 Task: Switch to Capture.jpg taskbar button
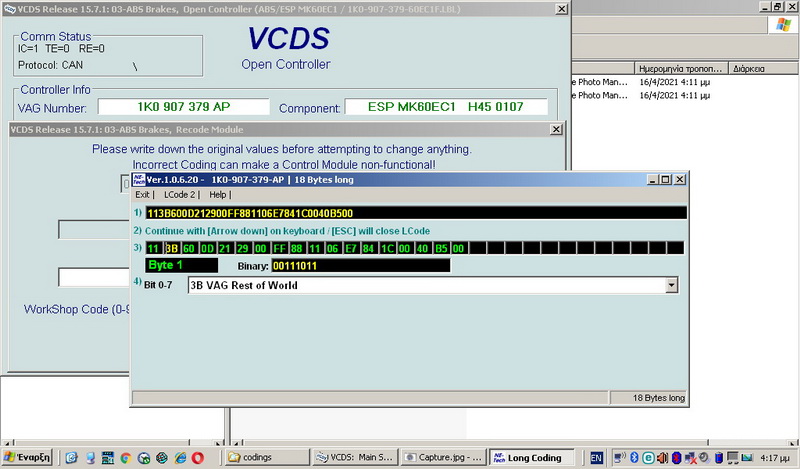click(x=443, y=457)
